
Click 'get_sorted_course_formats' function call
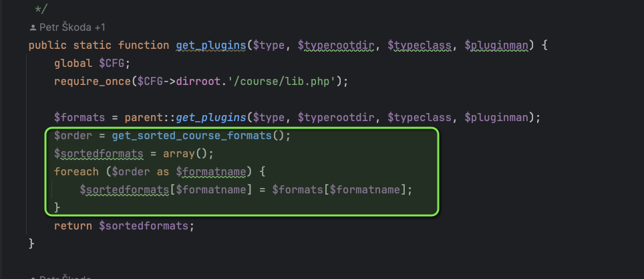(192, 136)
